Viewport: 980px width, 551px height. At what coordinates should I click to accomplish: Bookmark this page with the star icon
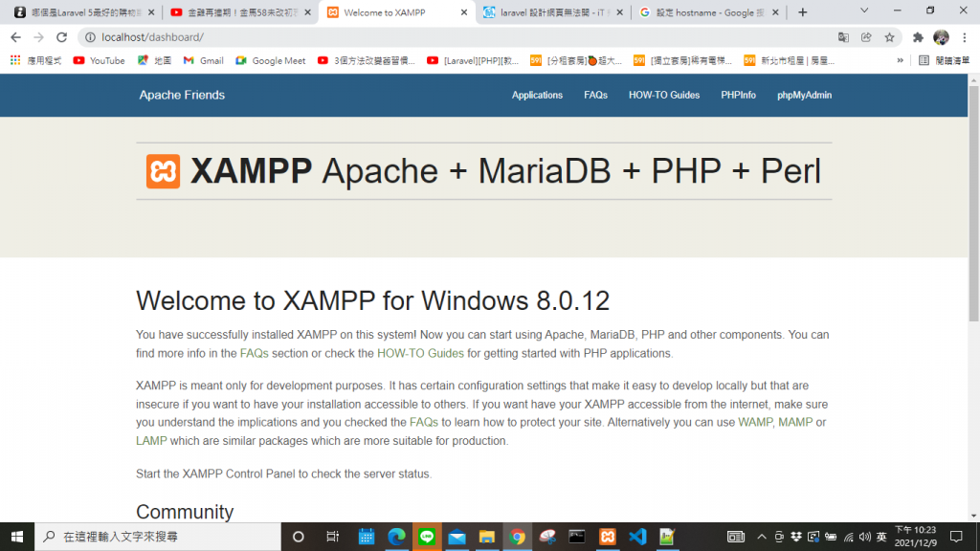click(x=889, y=37)
